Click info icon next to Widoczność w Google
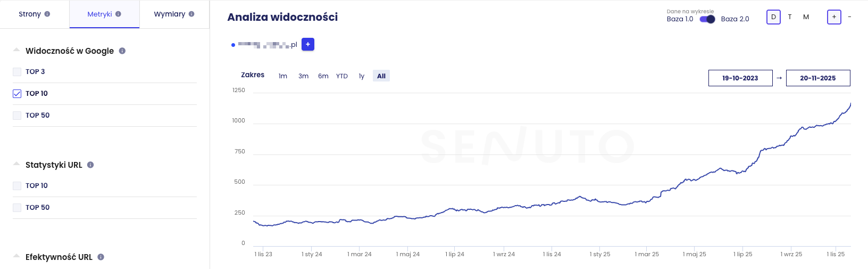This screenshot has width=868, height=269. (x=122, y=51)
